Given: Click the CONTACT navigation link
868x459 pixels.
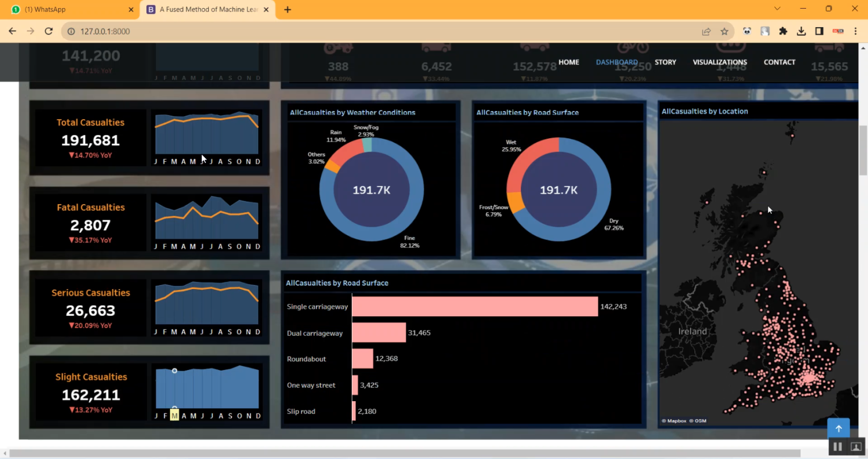Looking at the screenshot, I should click(x=779, y=62).
